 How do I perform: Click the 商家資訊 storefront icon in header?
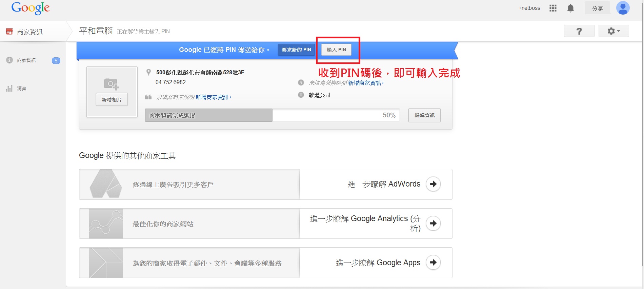point(9,32)
